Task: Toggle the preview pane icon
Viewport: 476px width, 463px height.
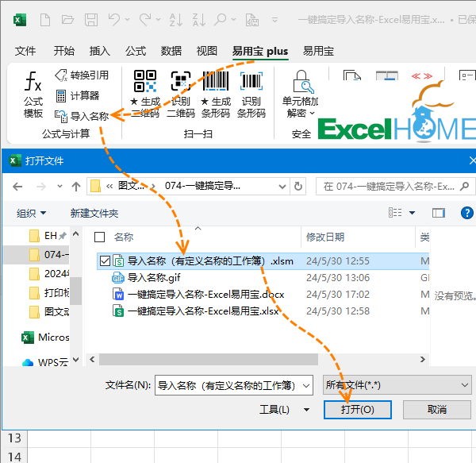Action: click(439, 213)
